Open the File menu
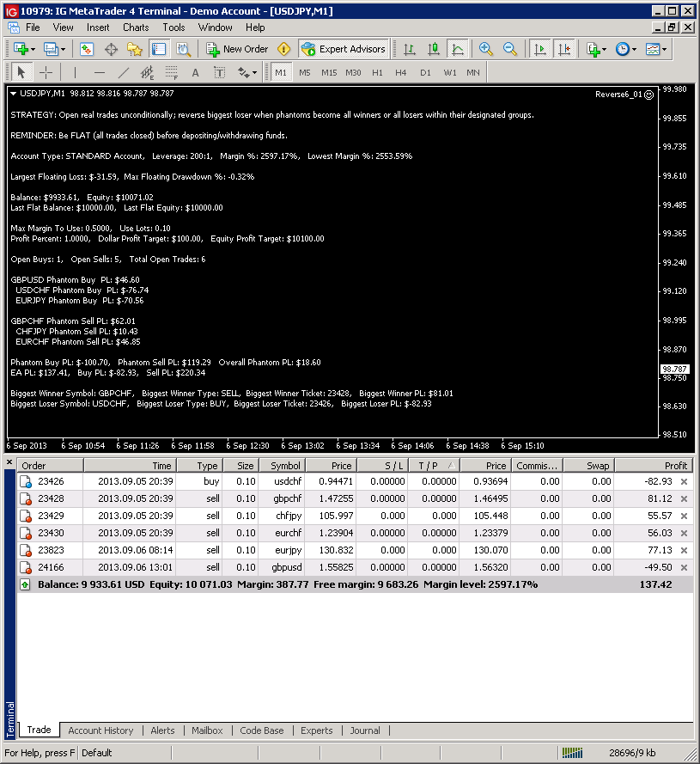 (33, 28)
